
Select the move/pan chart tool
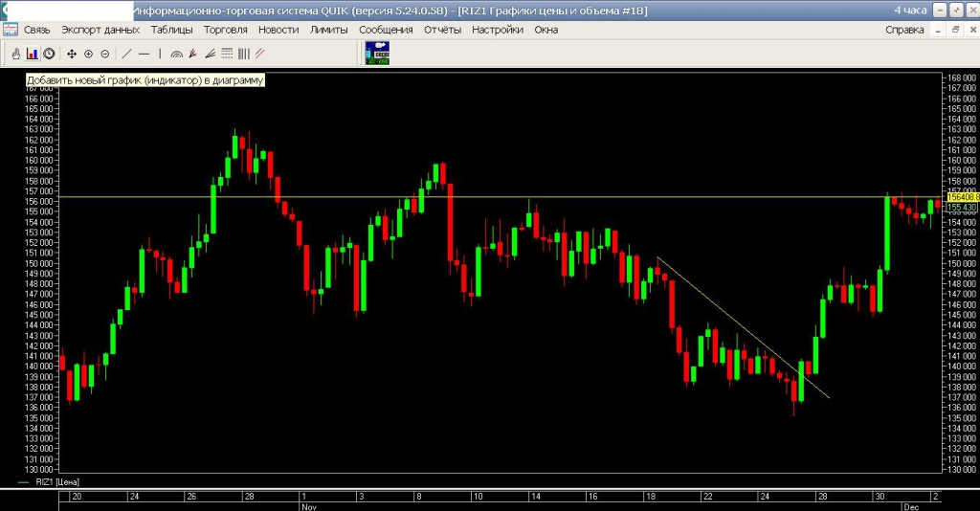coord(72,55)
